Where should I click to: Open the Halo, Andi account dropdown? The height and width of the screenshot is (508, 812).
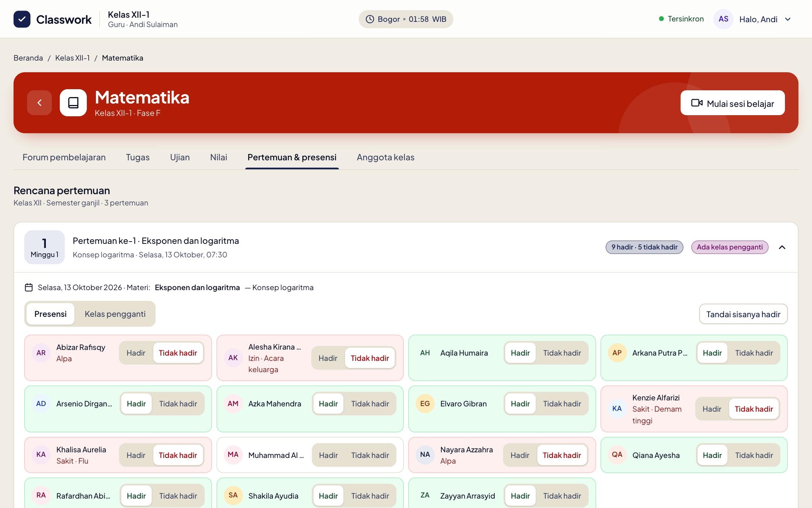(765, 19)
